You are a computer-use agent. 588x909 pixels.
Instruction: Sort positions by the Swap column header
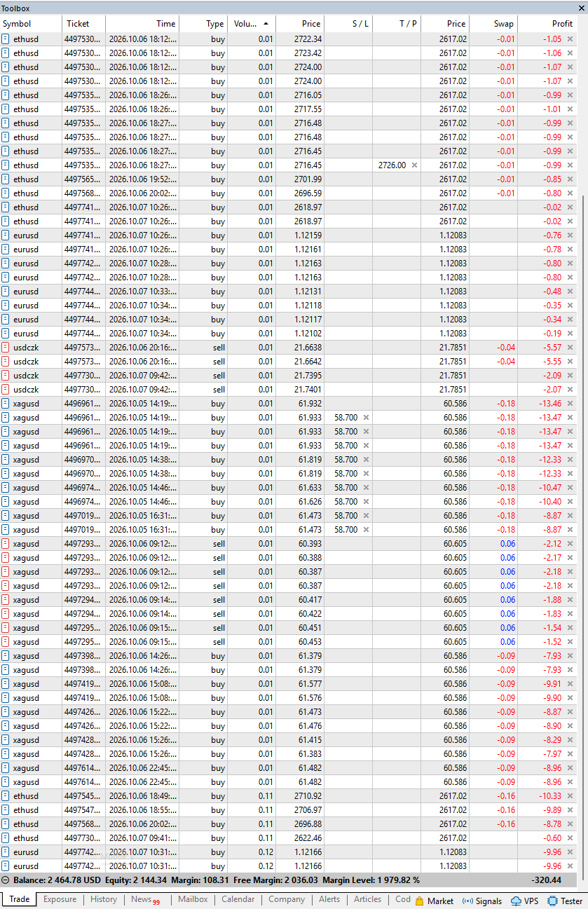coord(493,24)
